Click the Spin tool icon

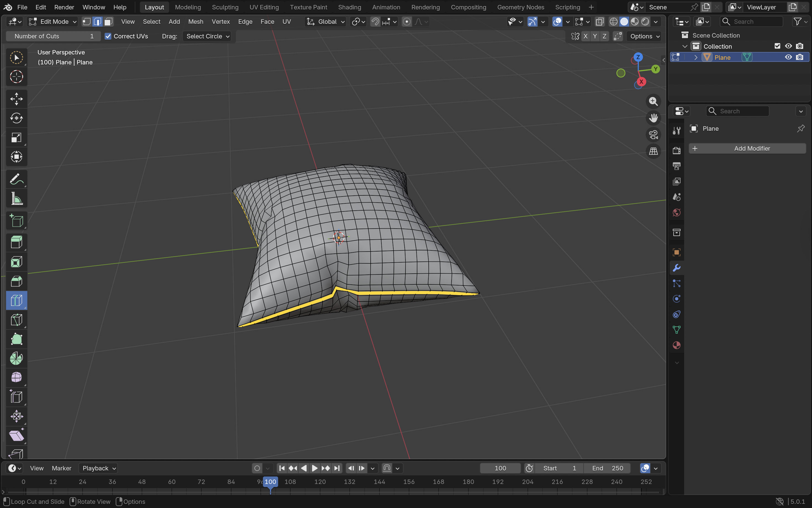[x=16, y=358]
